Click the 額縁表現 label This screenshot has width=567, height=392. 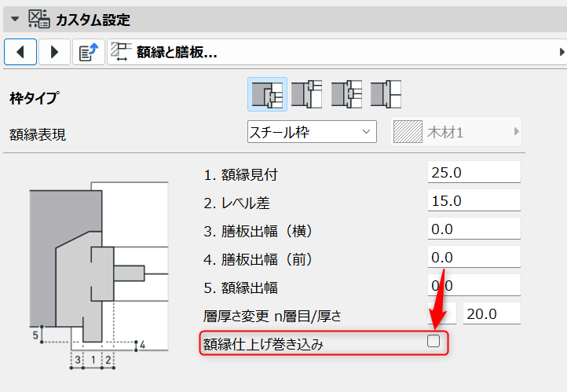click(x=38, y=134)
